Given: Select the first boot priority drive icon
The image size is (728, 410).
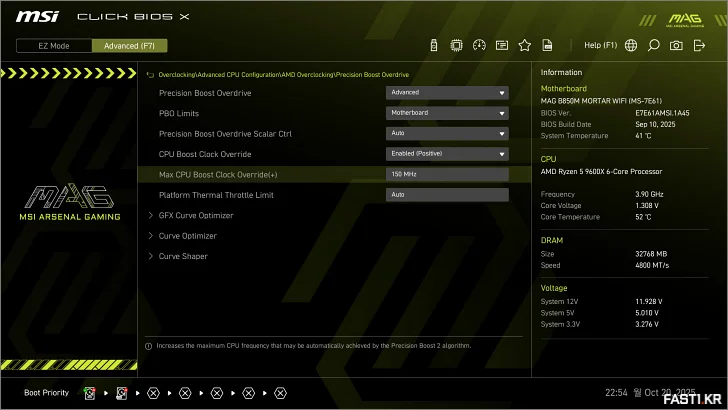Looking at the screenshot, I should (89, 393).
